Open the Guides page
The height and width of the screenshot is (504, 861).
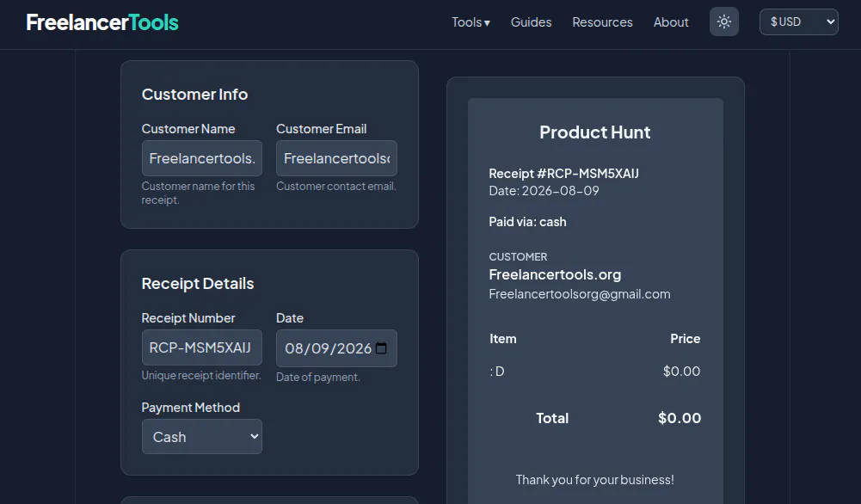click(531, 22)
